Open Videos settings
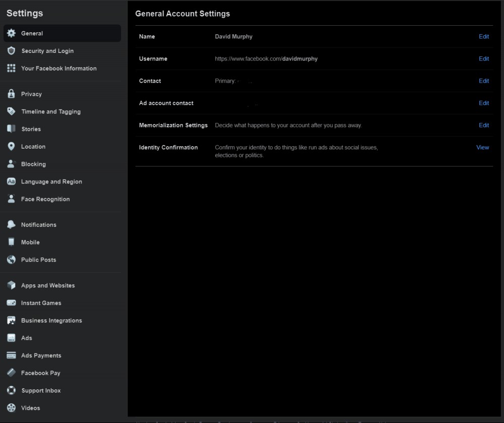 click(62, 408)
